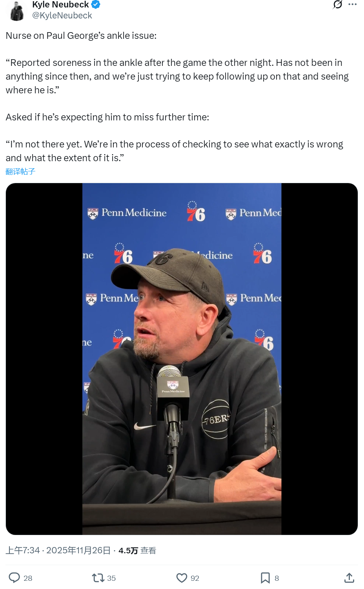Click the bookmark count 8
The height and width of the screenshot is (589, 364).
[x=277, y=578]
